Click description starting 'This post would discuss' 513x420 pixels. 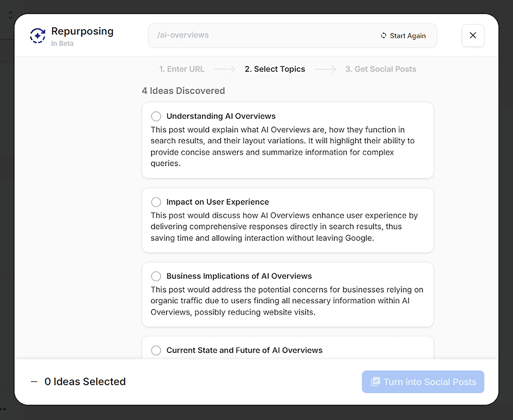tap(284, 226)
